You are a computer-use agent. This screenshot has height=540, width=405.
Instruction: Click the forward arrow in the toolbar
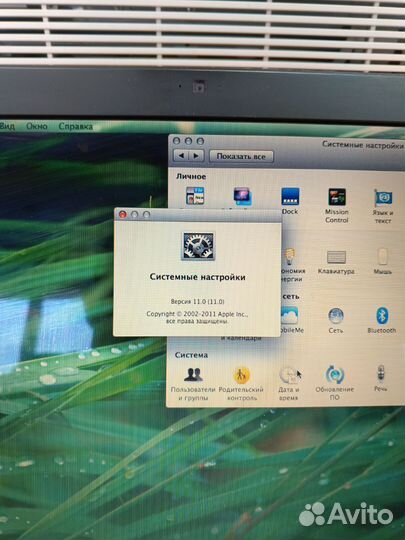(x=196, y=156)
